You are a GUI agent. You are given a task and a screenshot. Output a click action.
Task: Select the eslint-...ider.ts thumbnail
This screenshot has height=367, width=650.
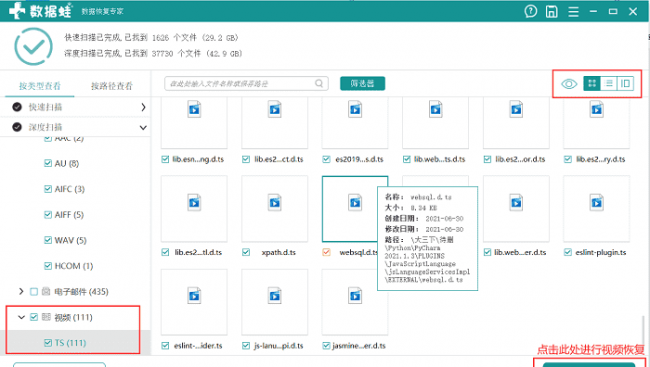pos(194,302)
